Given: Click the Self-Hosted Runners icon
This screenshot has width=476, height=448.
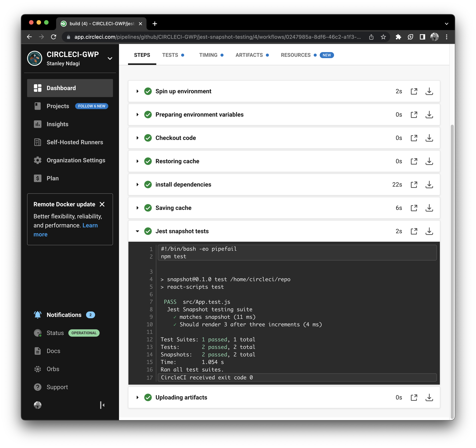Looking at the screenshot, I should click(38, 142).
